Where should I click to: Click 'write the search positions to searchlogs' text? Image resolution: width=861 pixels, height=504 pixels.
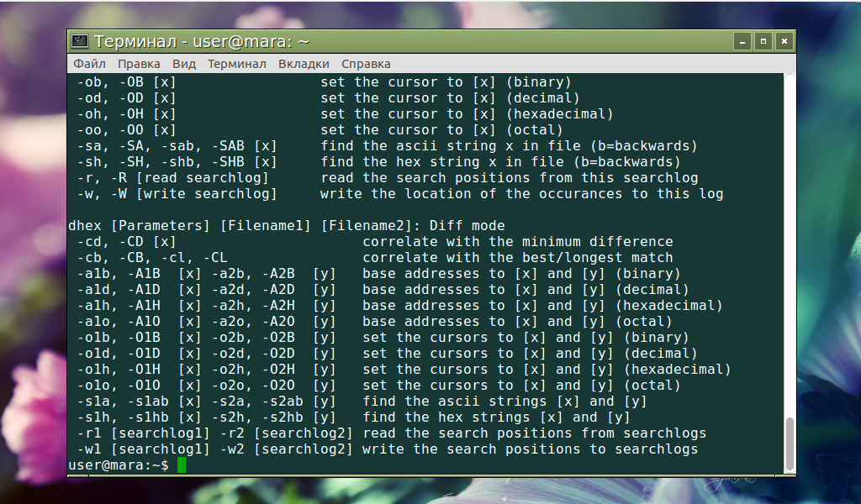pos(531,449)
